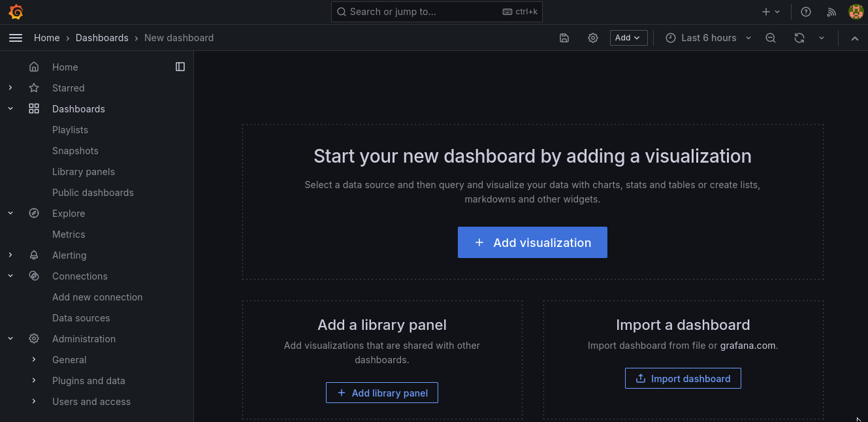Undock the sidebar menu panel icon
Screen dimensions: 868x422
[x=180, y=67]
